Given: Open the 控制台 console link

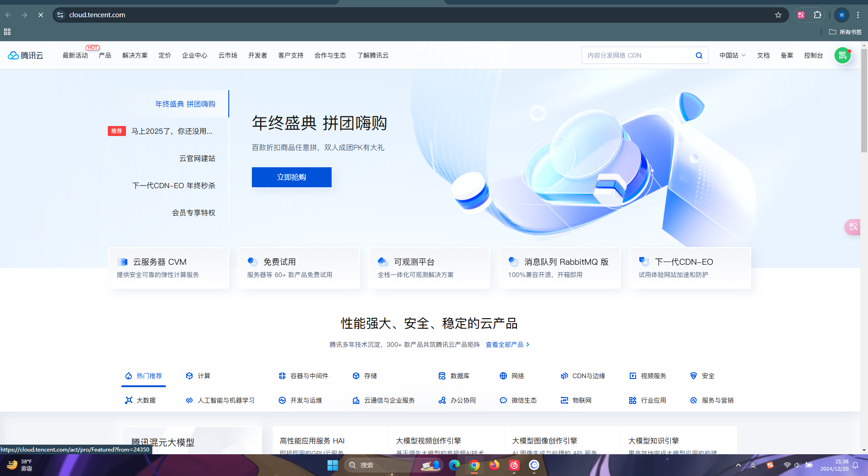Looking at the screenshot, I should point(814,55).
